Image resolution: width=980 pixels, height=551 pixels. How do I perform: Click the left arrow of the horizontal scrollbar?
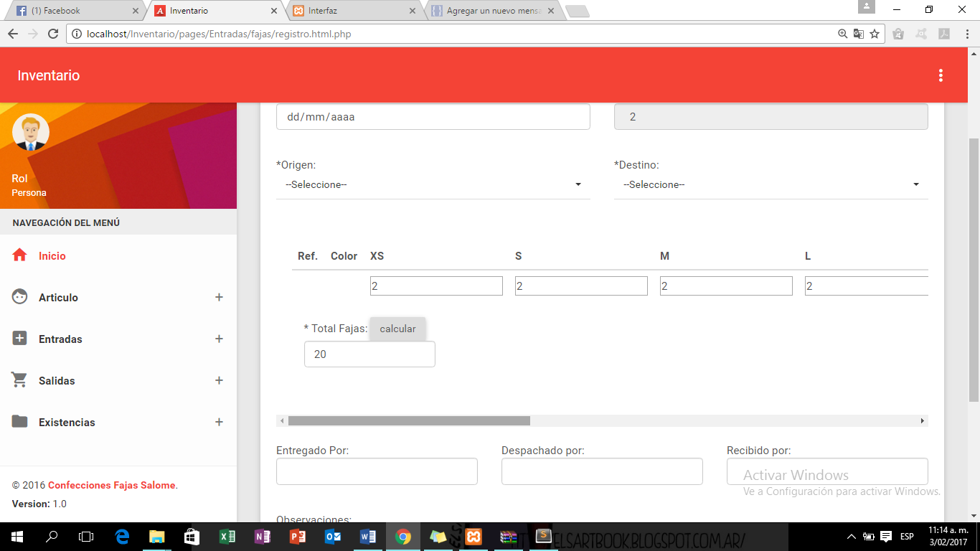tap(282, 421)
